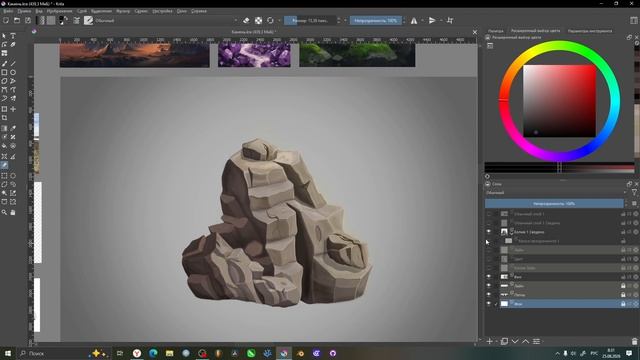Toggle visibility of the "Пятна" layer
This screenshot has width=640, height=360.
(x=489, y=295)
